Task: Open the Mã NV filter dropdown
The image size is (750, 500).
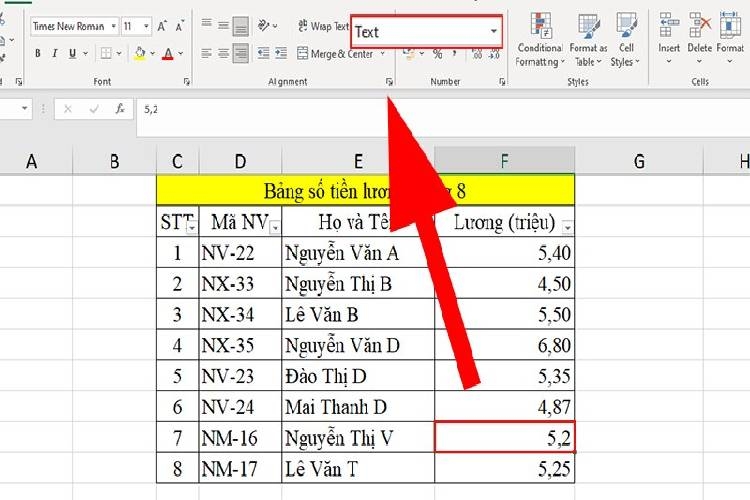Action: pos(275,228)
